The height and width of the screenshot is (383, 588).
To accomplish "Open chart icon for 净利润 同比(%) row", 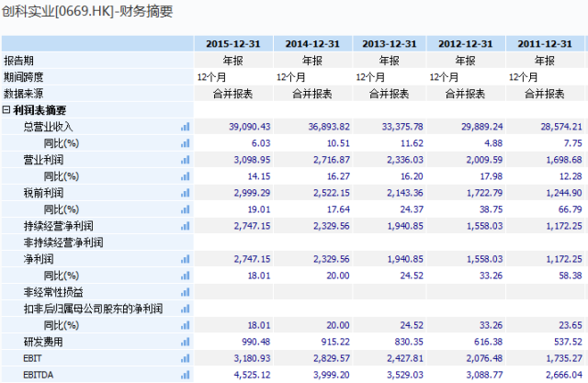I will 186,276.
